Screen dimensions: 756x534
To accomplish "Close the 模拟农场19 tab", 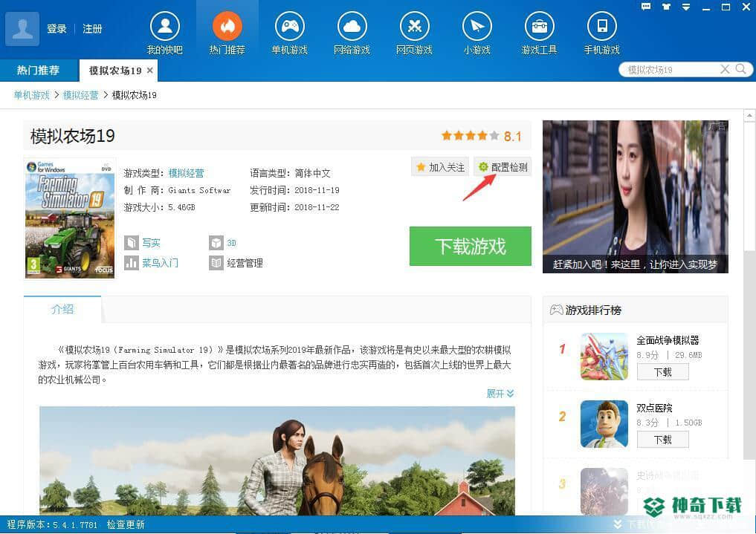I will point(150,71).
